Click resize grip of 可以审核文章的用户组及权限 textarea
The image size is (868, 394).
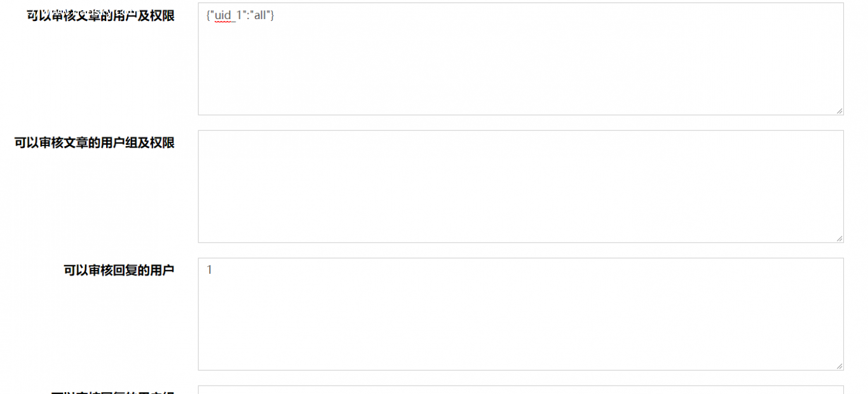point(839,238)
